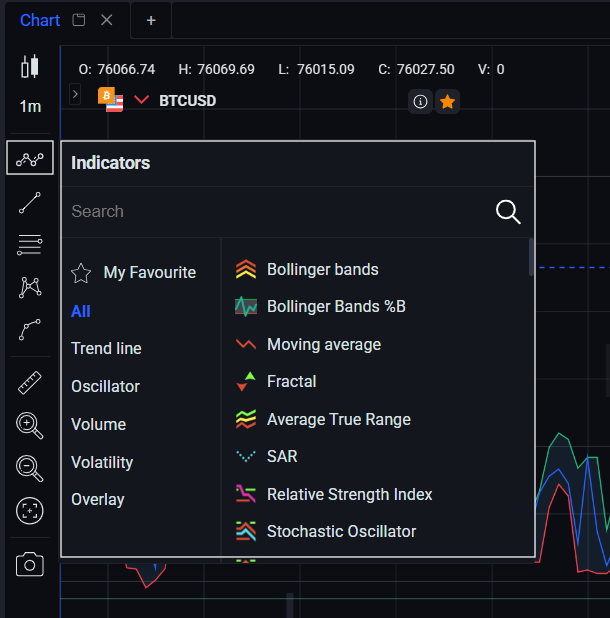Click the Bollinger Bands %B waveform icon

coord(246,307)
